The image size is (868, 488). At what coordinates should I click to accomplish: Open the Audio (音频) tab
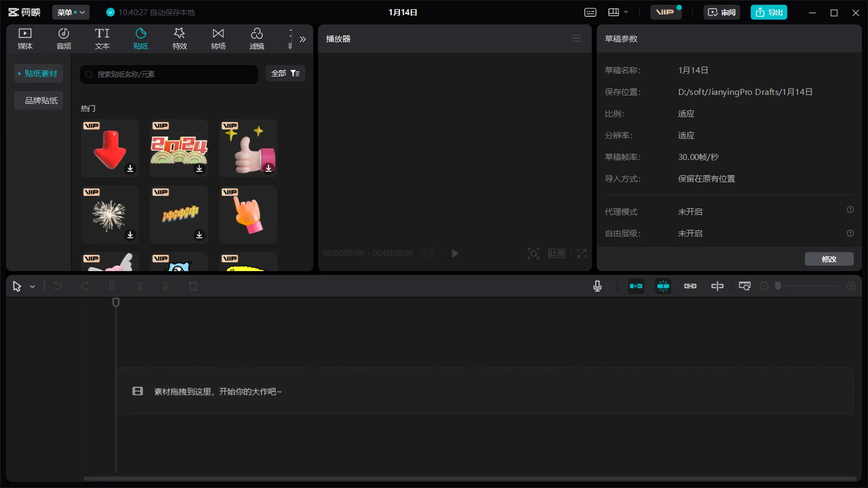pyautogui.click(x=63, y=38)
